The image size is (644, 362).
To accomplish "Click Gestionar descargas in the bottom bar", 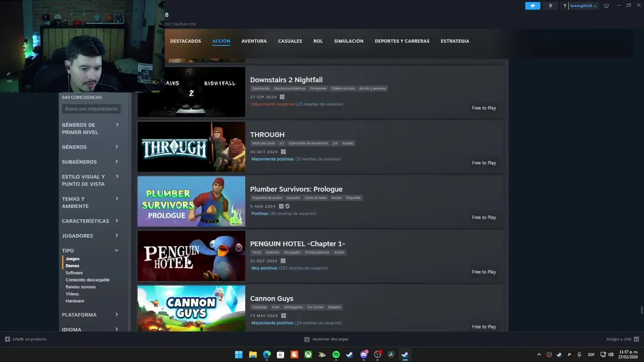I will click(x=331, y=339).
